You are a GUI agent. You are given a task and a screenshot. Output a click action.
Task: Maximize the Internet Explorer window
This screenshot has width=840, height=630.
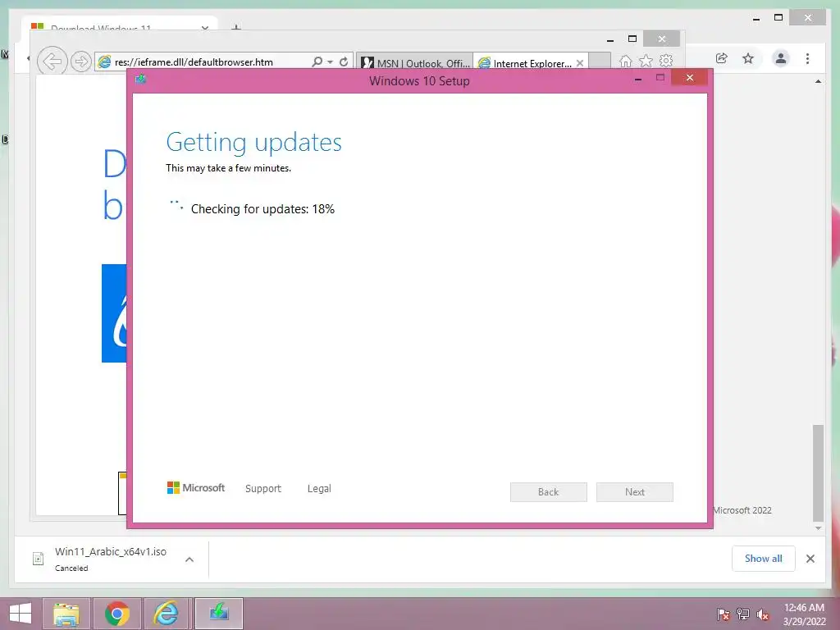point(632,39)
